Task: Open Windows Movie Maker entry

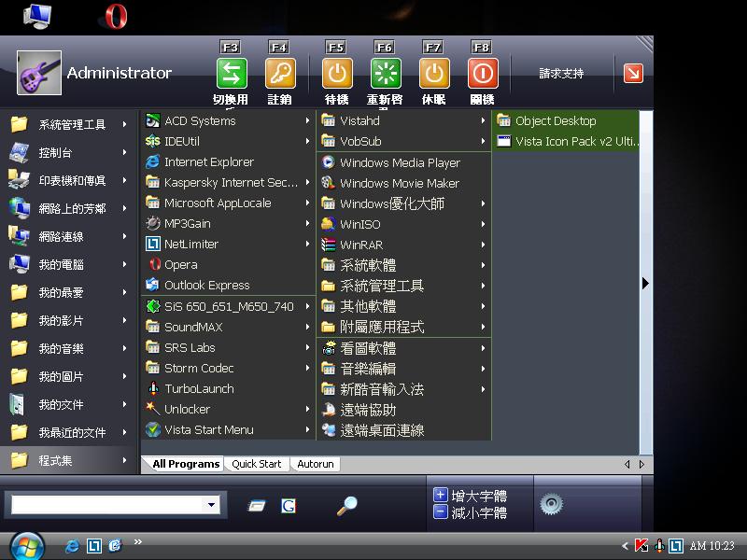Action: [404, 183]
